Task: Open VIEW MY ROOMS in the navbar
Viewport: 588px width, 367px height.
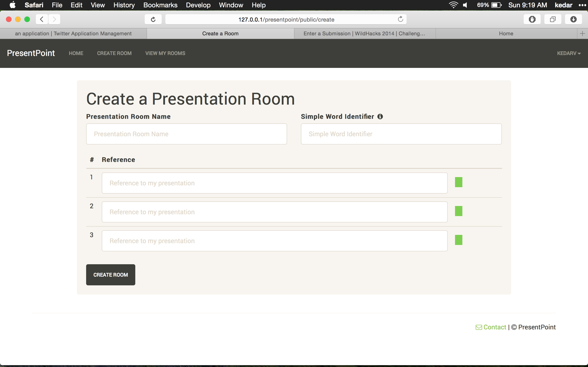Action: click(165, 53)
